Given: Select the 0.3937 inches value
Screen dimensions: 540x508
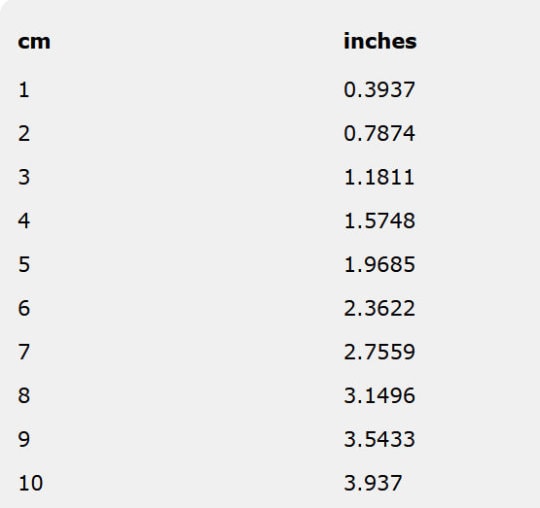Looking at the screenshot, I should coord(380,90).
